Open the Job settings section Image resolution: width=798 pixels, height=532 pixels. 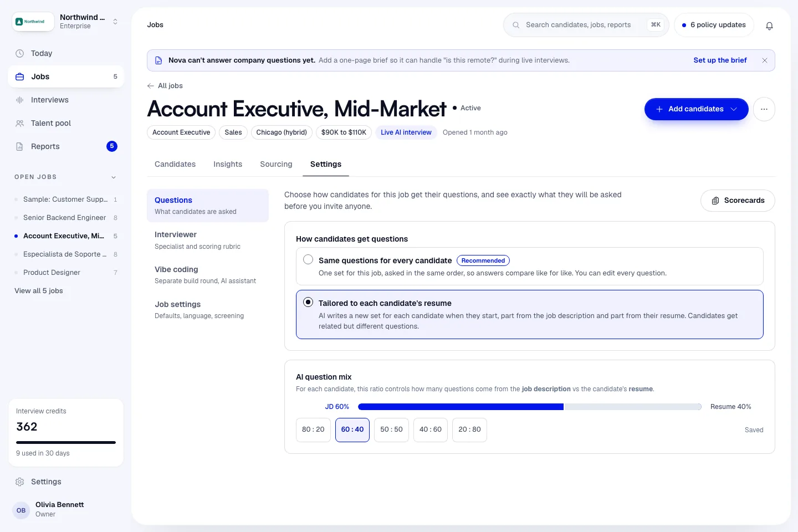(x=208, y=310)
